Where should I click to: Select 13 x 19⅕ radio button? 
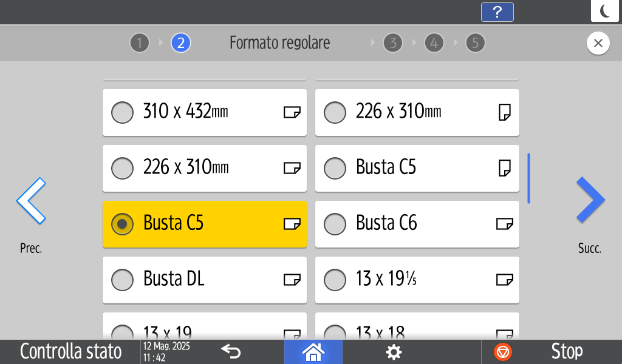335,280
